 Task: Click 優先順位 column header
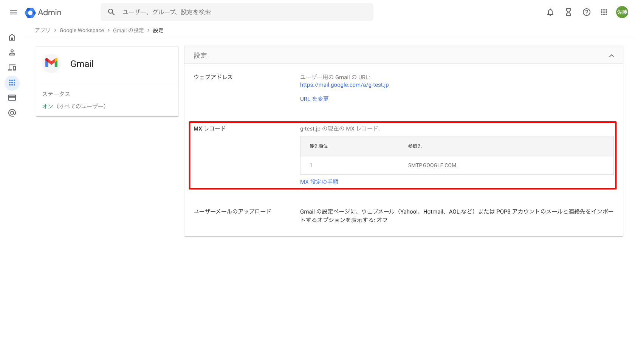tap(319, 146)
